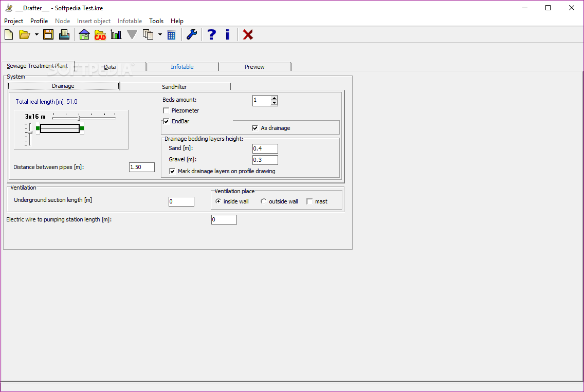Screen dimensions: 584x392
Task: Click the red X exit icon
Action: [248, 34]
